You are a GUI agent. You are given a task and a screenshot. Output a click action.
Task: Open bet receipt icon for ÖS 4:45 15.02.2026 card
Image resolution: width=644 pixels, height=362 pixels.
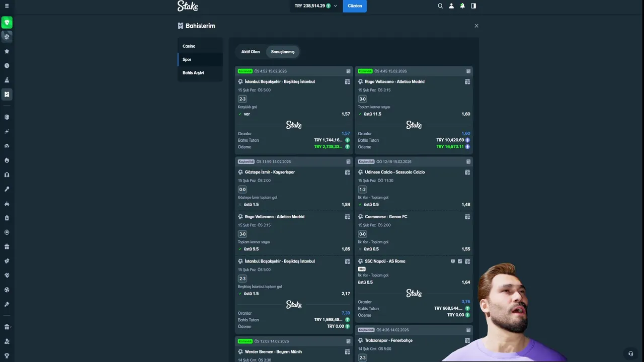pos(468,71)
